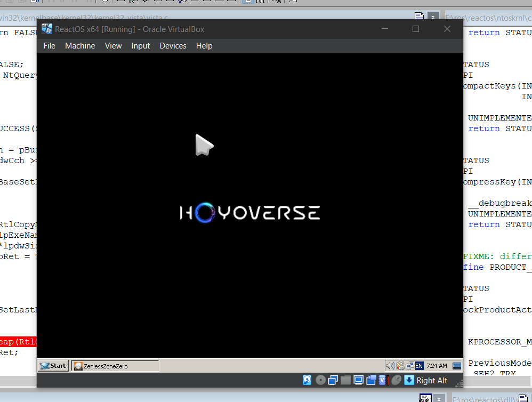
Task: Click the display settings status icon
Action: click(359, 380)
